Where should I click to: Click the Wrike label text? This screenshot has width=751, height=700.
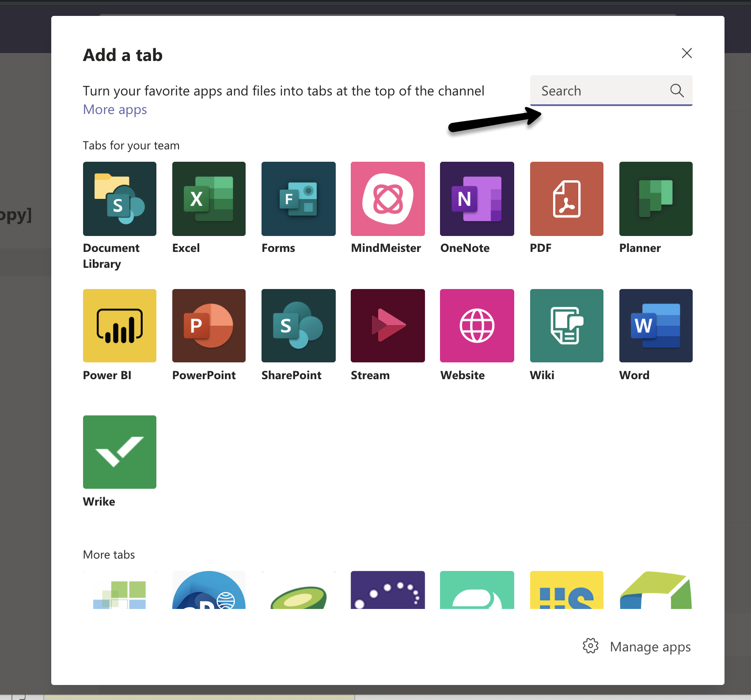click(99, 502)
